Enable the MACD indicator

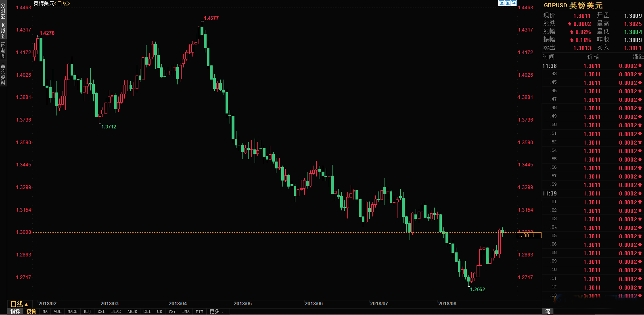(72, 311)
